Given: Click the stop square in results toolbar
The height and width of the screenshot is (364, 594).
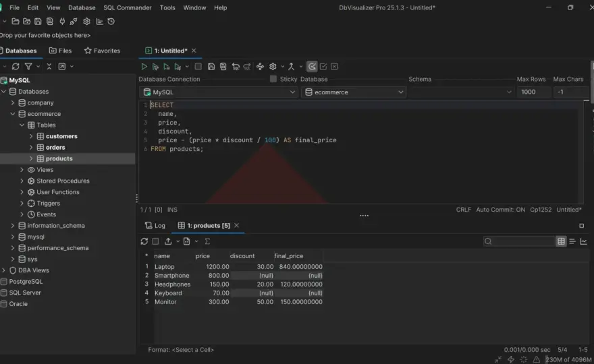Looking at the screenshot, I should coord(155,241).
